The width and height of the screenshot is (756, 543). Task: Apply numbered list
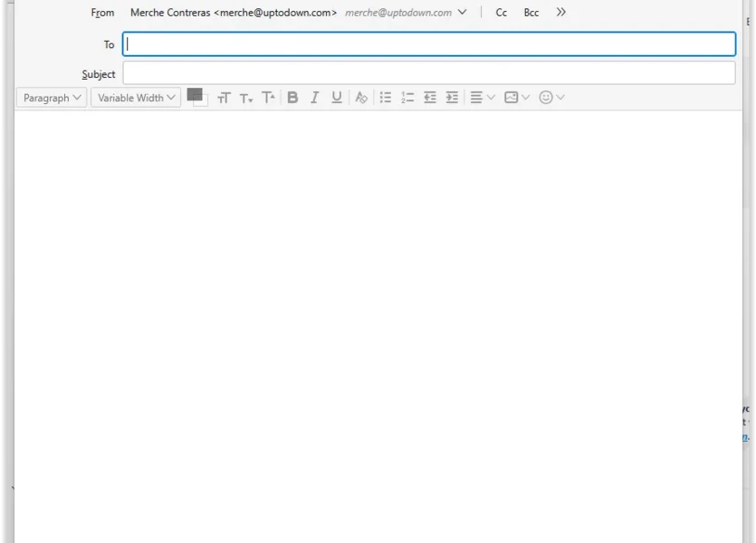pyautogui.click(x=407, y=98)
